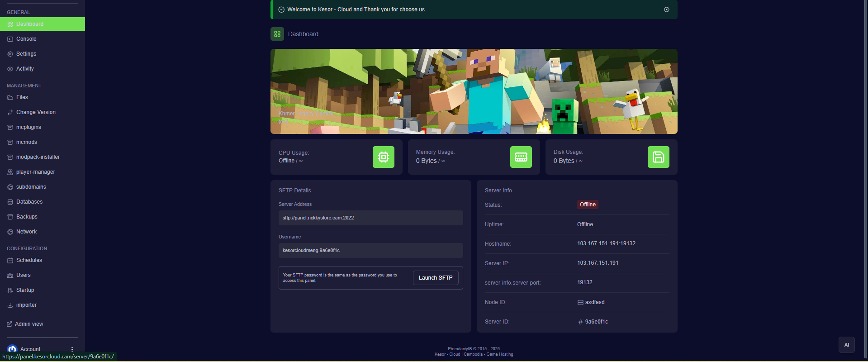This screenshot has height=362, width=868.
Task: Click the importer download icon
Action: click(10, 305)
